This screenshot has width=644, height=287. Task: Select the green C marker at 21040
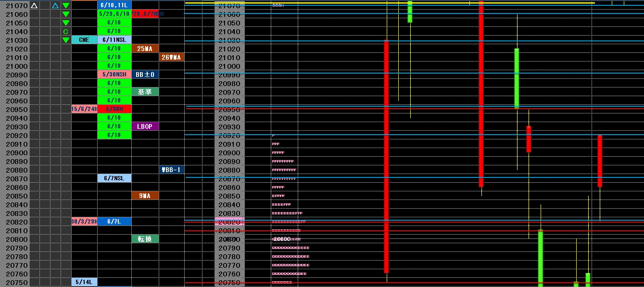click(66, 31)
